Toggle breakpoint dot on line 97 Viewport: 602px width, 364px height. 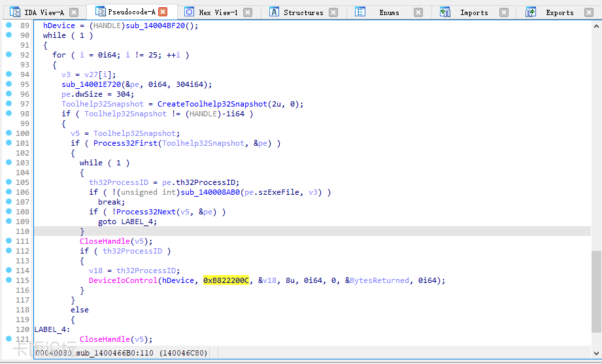coord(8,103)
